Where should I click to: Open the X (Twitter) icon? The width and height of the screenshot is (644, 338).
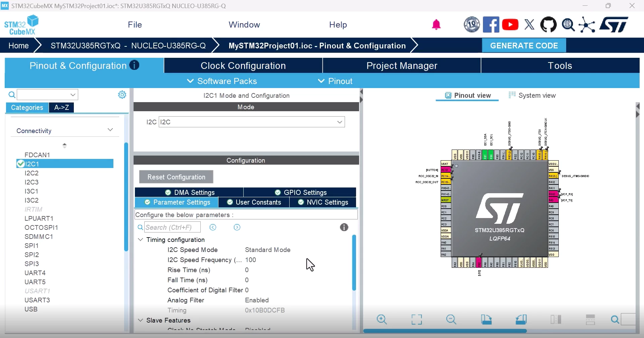click(x=529, y=25)
